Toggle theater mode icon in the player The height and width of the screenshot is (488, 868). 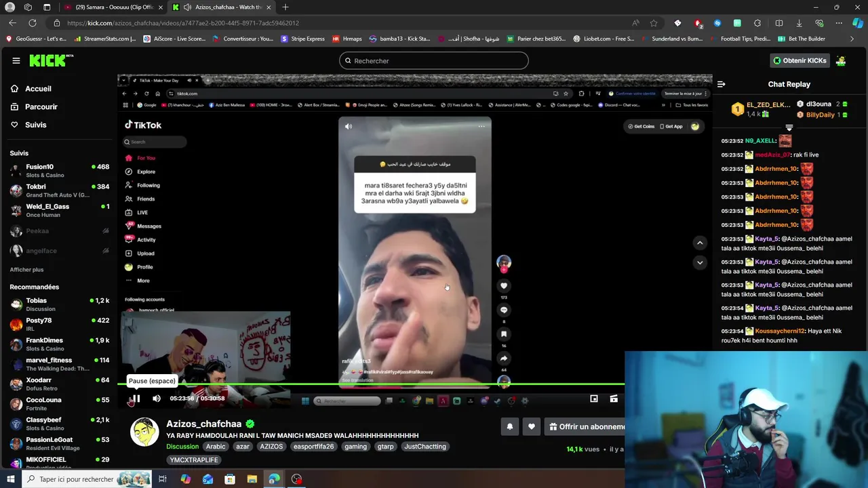(614, 399)
